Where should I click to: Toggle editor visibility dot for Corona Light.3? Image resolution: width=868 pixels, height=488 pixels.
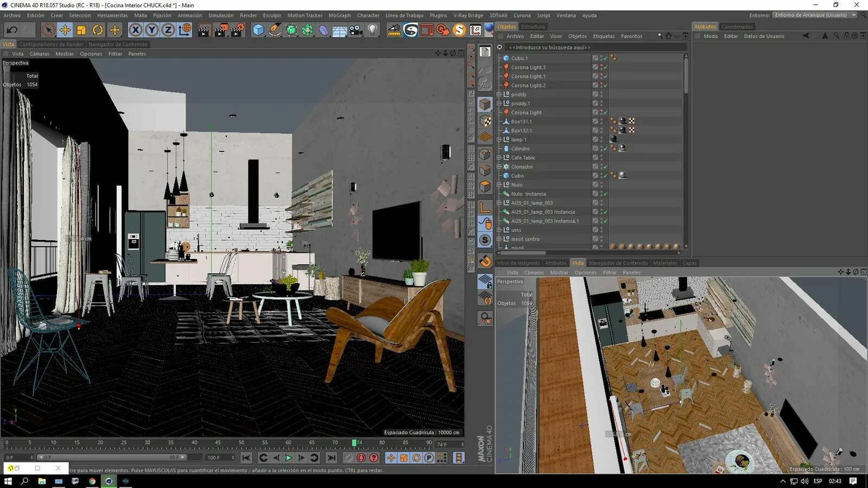tap(602, 66)
